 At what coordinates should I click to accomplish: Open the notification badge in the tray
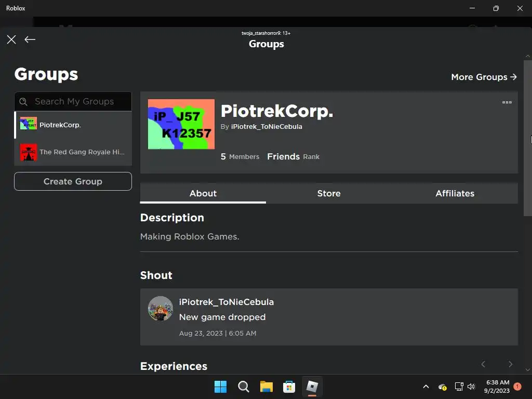click(517, 387)
